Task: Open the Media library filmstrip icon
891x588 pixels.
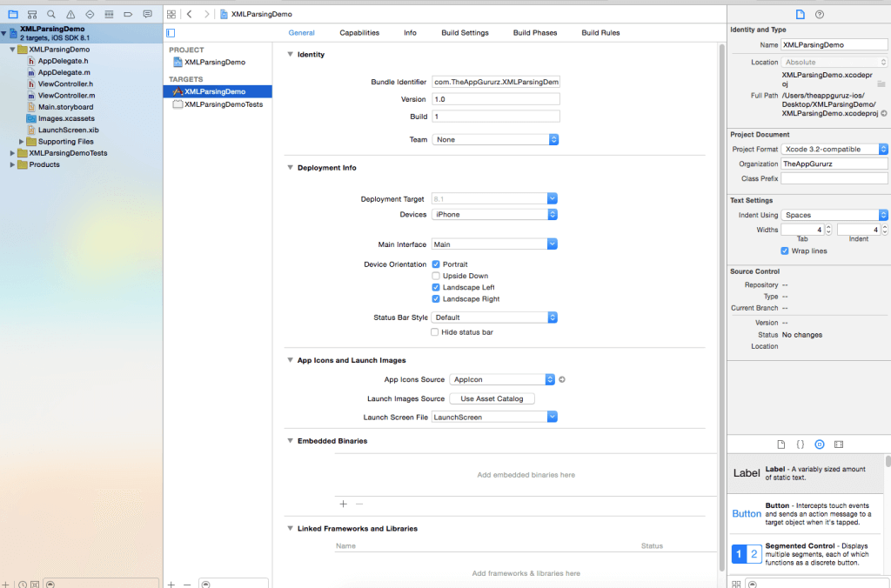Action: coord(839,444)
